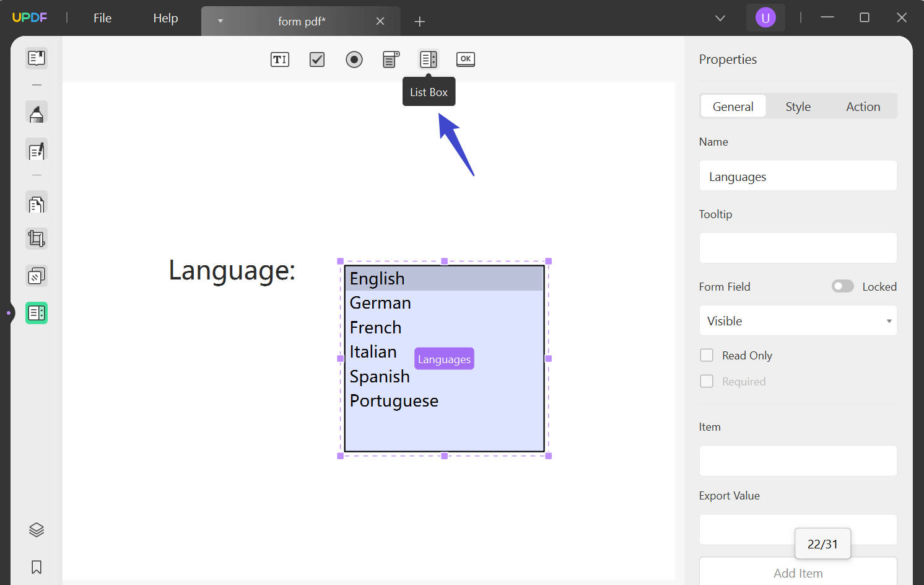Select the Text Field form tool
This screenshot has height=585, width=924.
[x=279, y=59]
